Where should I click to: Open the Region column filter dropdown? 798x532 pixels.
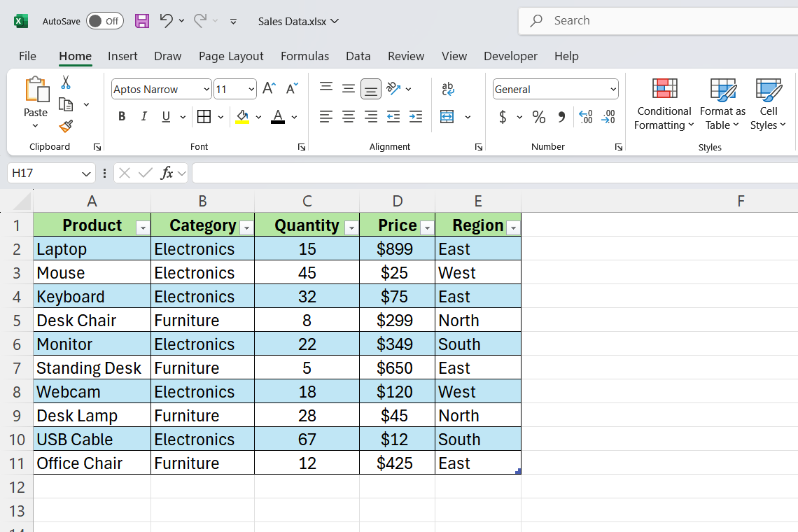point(514,228)
